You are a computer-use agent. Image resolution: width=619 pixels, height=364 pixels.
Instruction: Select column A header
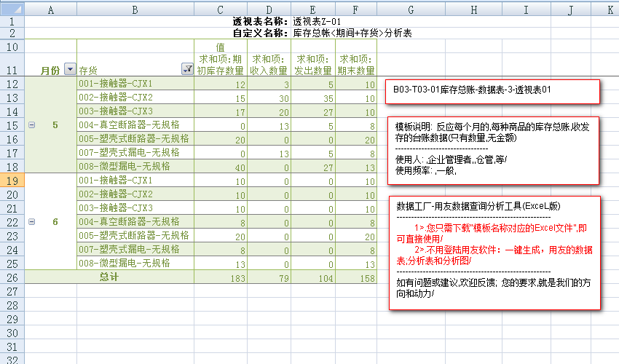pyautogui.click(x=50, y=9)
